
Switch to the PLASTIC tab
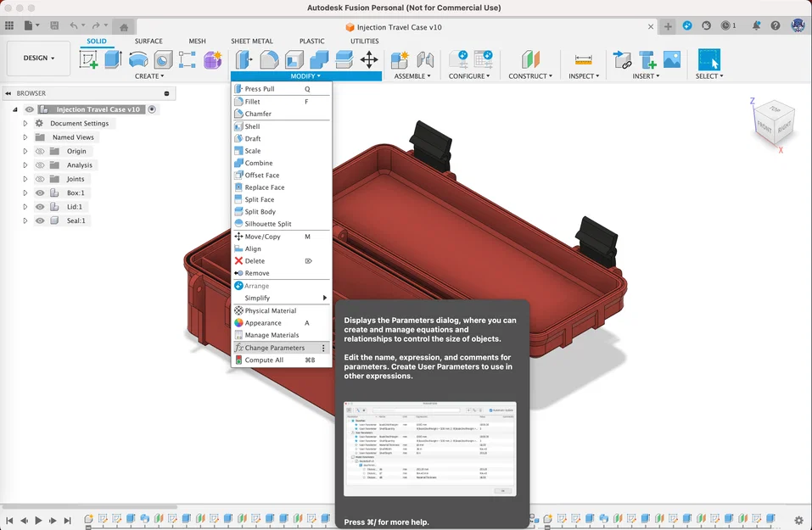point(311,41)
